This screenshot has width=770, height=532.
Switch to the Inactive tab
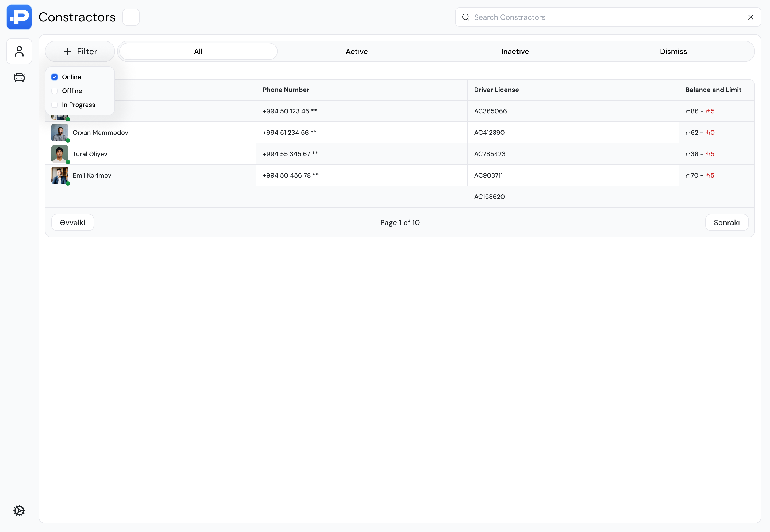[x=515, y=51]
